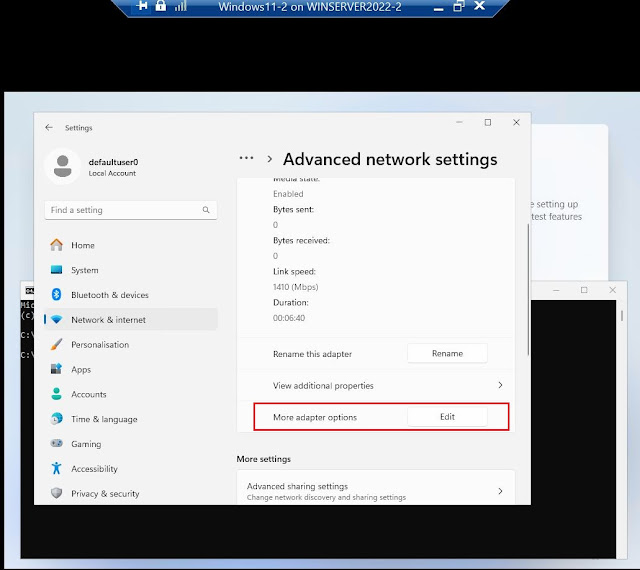
Task: Expand View additional properties chevron
Action: pyautogui.click(x=500, y=385)
